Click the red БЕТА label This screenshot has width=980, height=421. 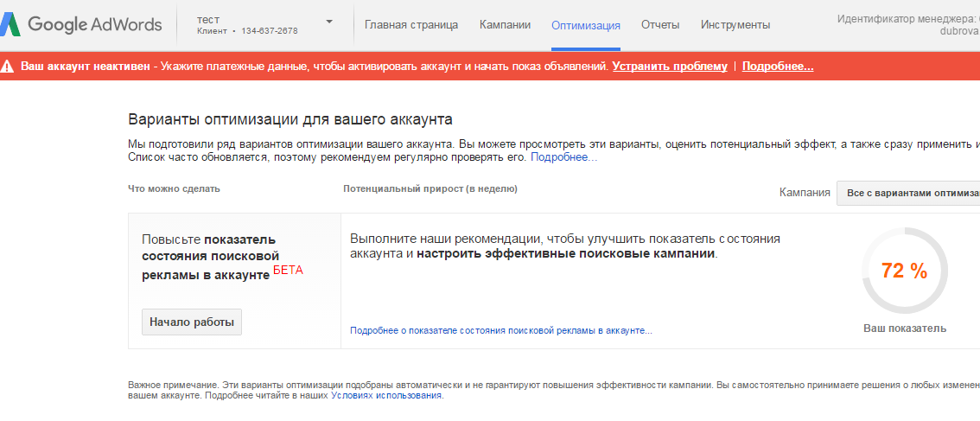[x=288, y=270]
